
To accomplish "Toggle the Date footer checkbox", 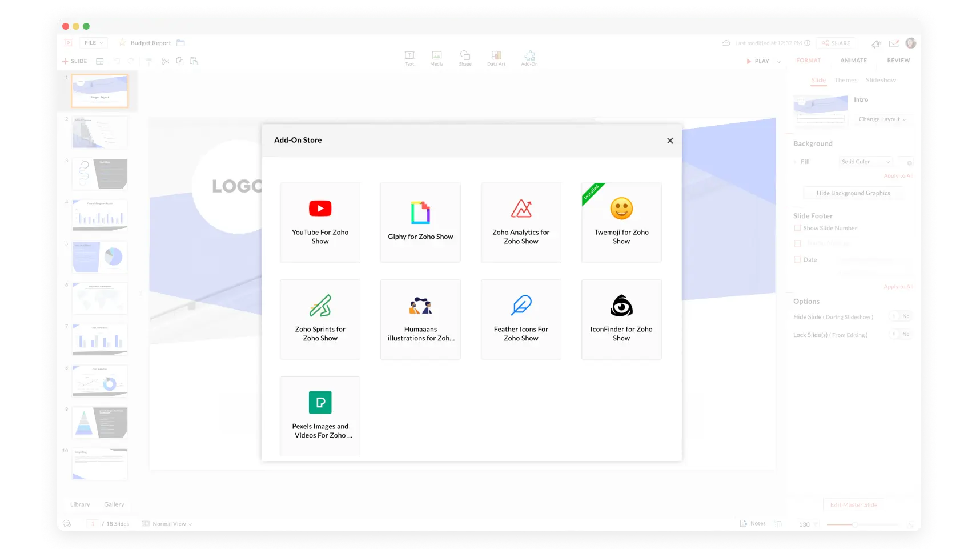I will [x=797, y=259].
